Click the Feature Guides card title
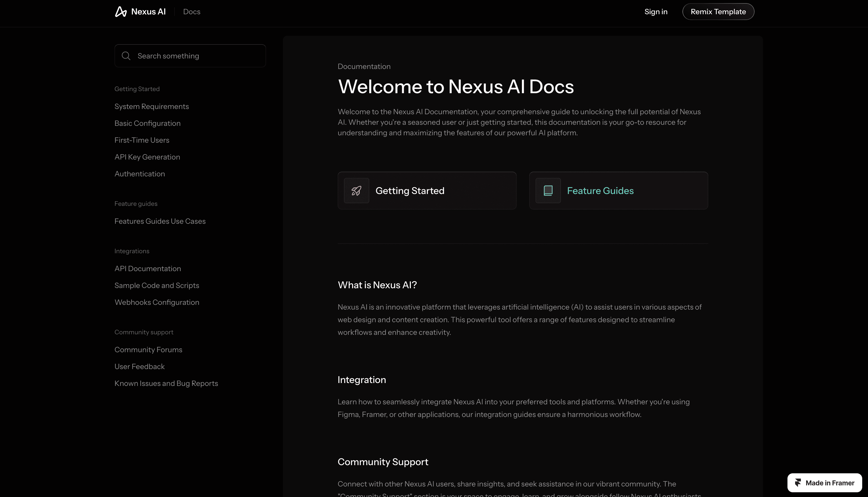Screen dimensions: 868x497 (600, 191)
